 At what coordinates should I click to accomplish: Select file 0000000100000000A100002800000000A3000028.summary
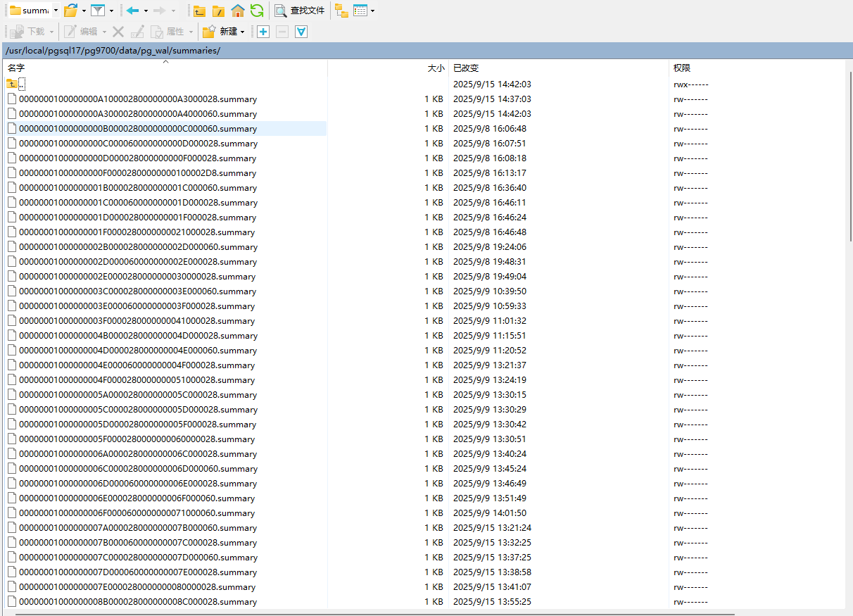(138, 99)
